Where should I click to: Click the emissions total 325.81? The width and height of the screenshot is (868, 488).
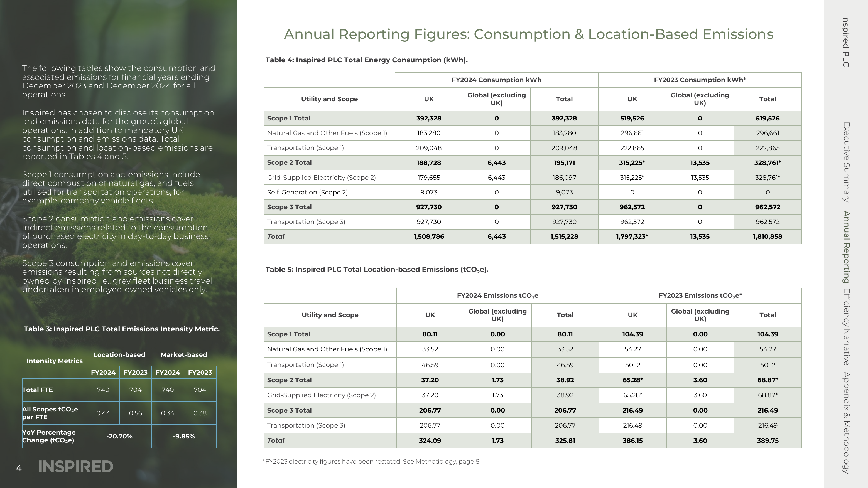[x=565, y=440]
